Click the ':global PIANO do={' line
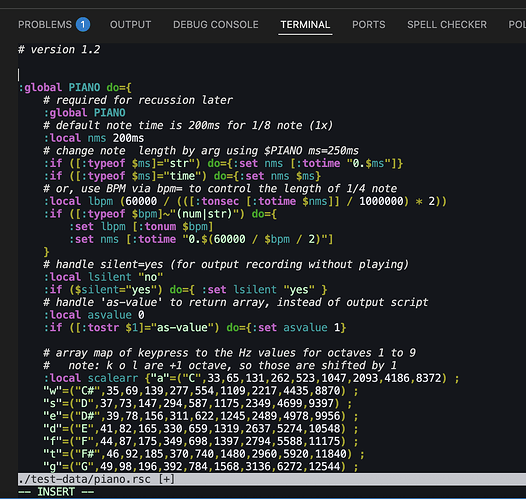 [x=75, y=88]
